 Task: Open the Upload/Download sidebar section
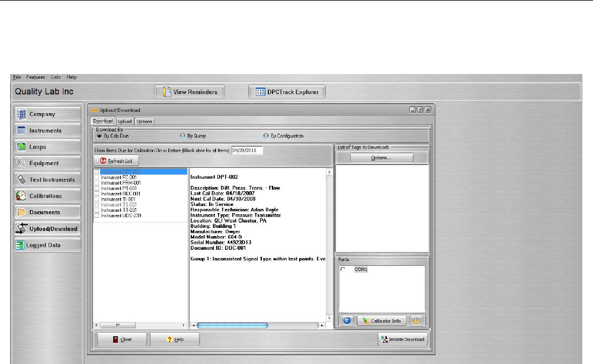click(47, 228)
